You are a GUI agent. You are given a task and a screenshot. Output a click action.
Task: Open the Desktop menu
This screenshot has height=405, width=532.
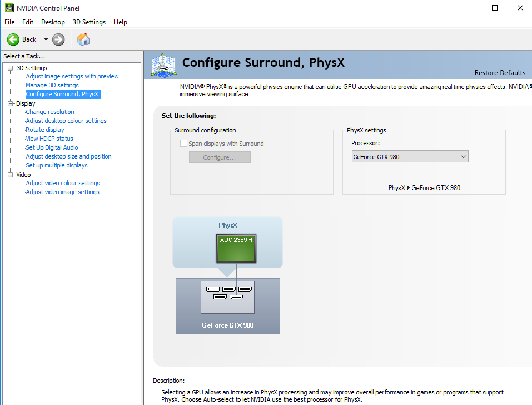[x=53, y=22]
